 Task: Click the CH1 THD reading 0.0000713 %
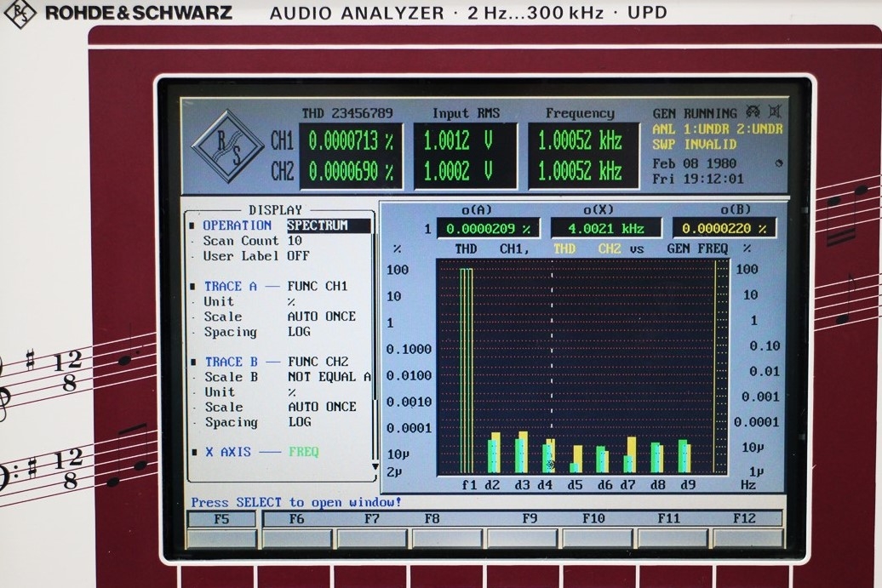pos(351,141)
